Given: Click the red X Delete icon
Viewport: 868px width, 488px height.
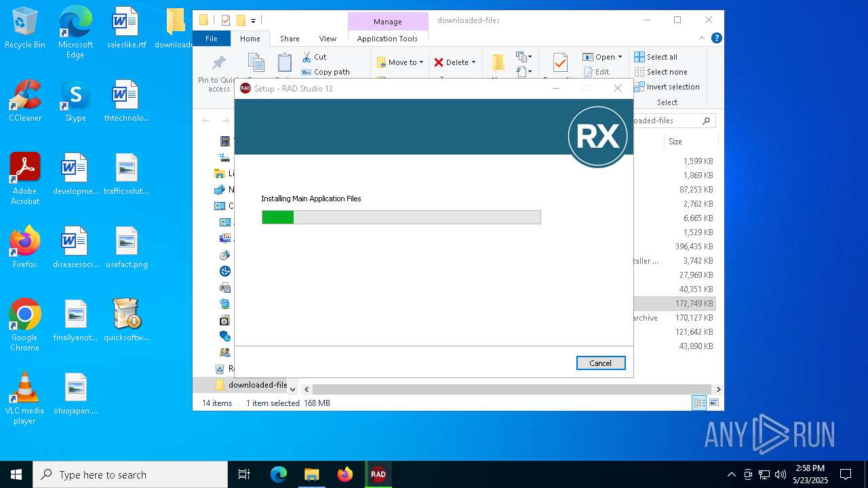Looking at the screenshot, I should click(x=439, y=62).
